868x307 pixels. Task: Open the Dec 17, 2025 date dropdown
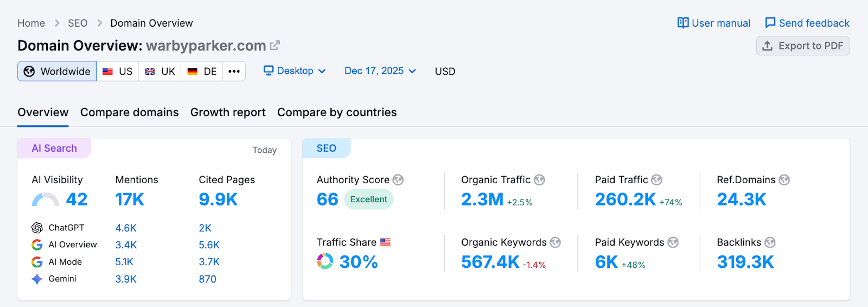pos(380,71)
